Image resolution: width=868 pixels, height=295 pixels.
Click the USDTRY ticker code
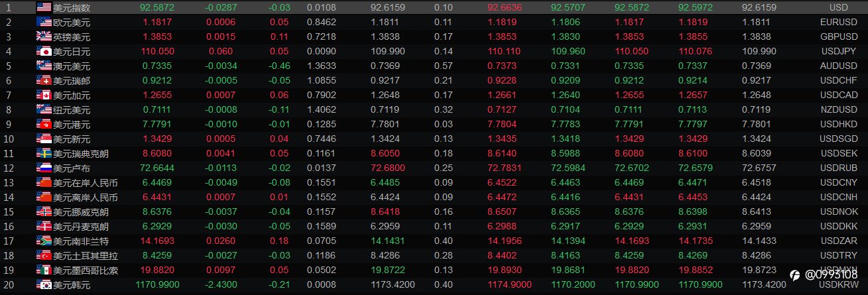(838, 256)
